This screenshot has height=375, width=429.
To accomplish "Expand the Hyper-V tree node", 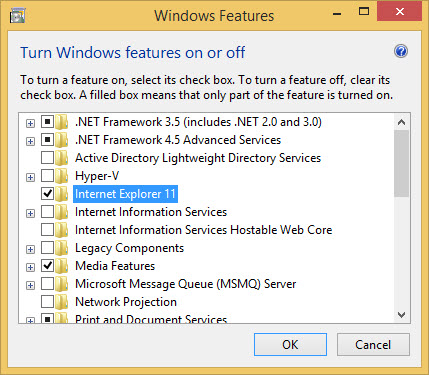I will (30, 178).
